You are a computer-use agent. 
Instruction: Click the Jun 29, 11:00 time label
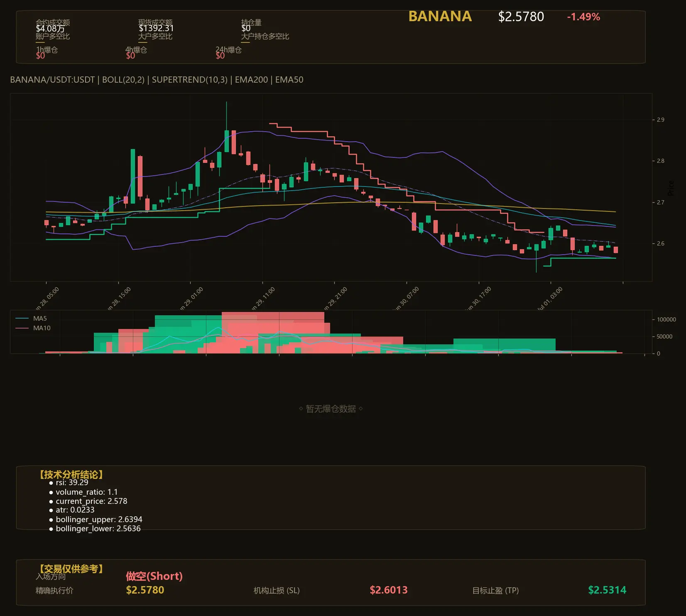tap(263, 298)
